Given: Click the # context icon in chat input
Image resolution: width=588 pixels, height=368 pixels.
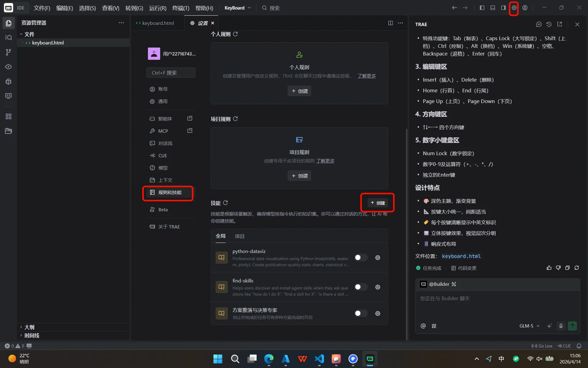Looking at the screenshot, I should (434, 326).
